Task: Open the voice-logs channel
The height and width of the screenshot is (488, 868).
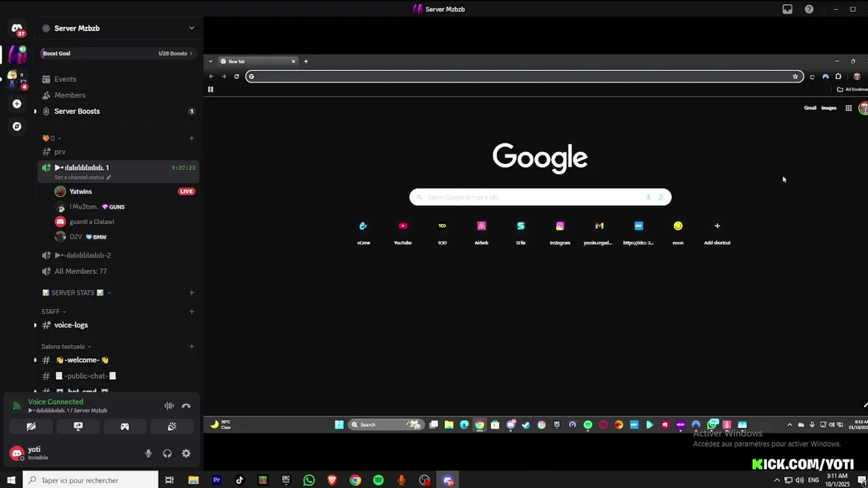Action: 119,325
